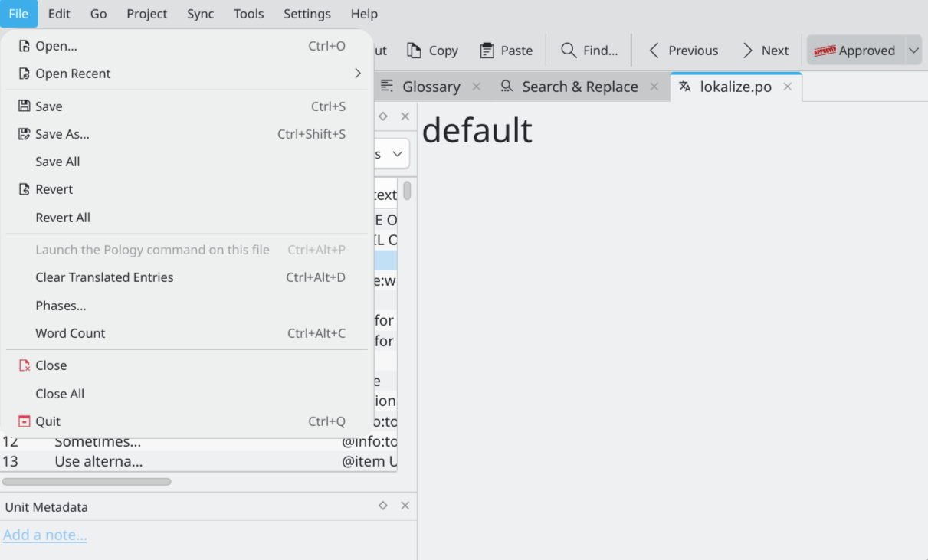Close the lokalize.po tab
The width and height of the screenshot is (928, 560).
[x=787, y=87]
